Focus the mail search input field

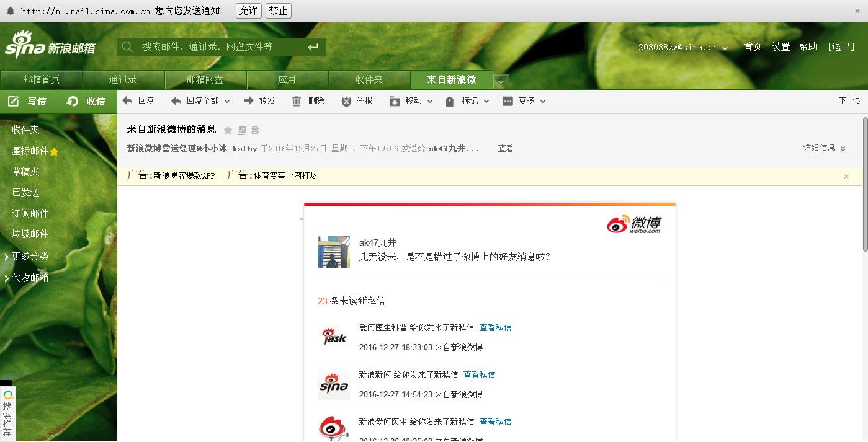[x=220, y=46]
